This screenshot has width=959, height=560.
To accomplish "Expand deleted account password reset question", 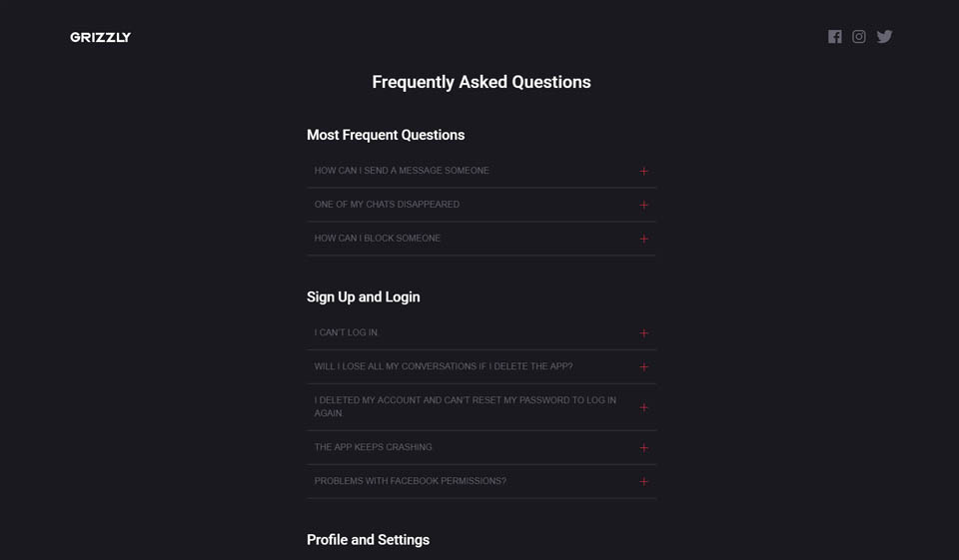I will (465, 406).
